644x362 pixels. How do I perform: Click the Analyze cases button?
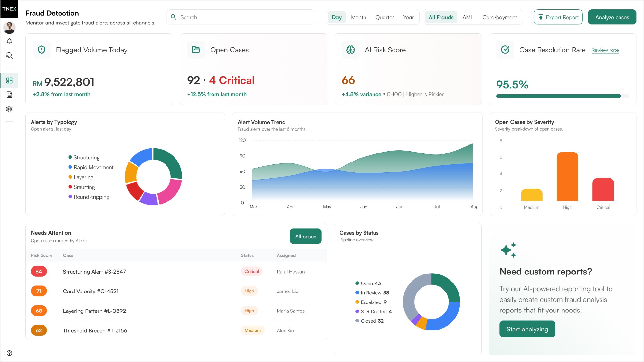(612, 17)
